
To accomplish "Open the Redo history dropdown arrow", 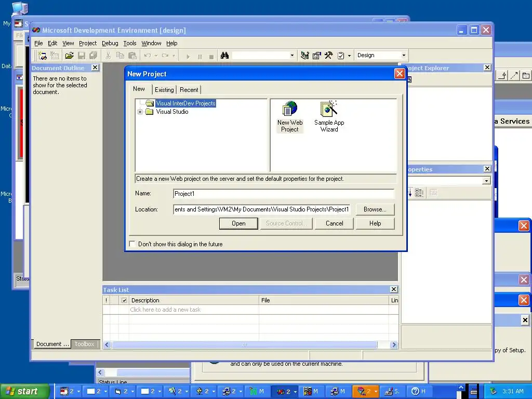I will [174, 55].
